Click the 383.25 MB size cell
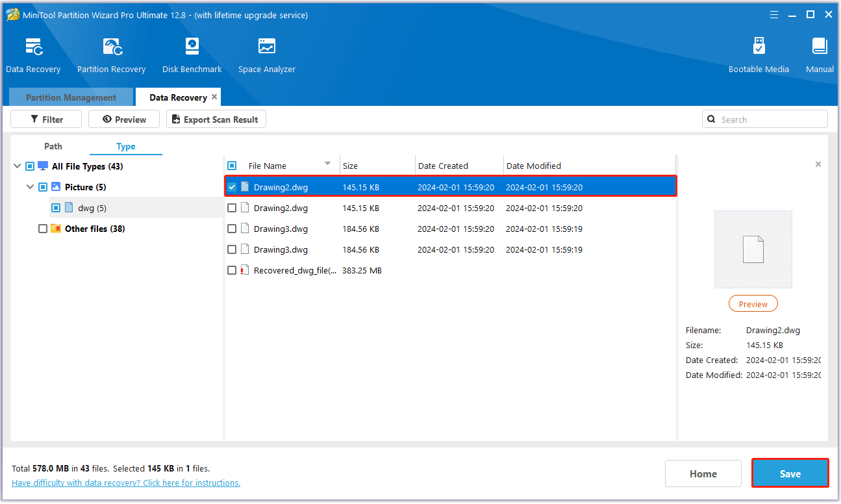 362,270
